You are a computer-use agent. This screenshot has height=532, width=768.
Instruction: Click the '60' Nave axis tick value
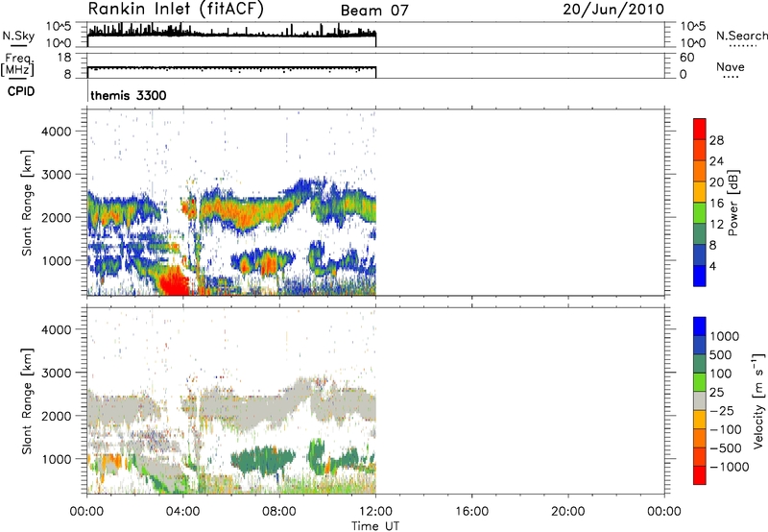click(x=687, y=58)
